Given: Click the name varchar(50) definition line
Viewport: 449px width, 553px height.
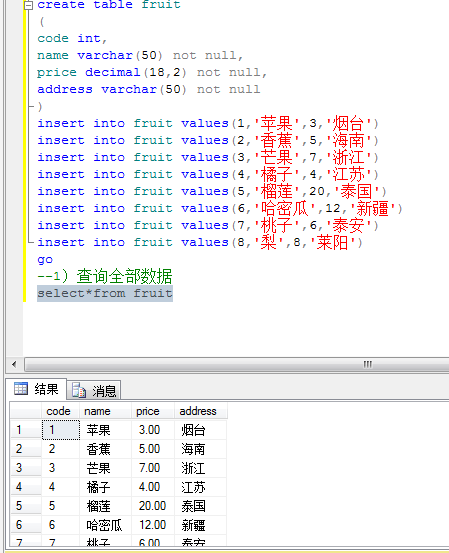Looking at the screenshot, I should click(140, 55).
